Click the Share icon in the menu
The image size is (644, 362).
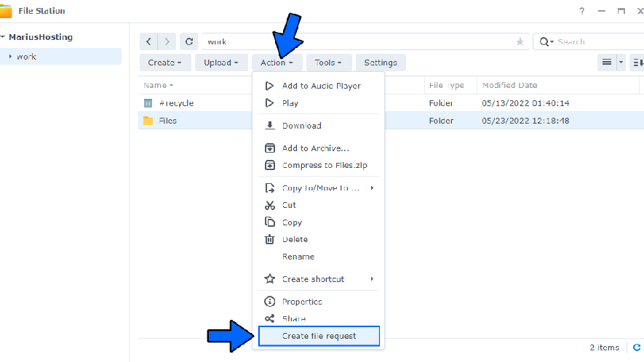coord(269,318)
